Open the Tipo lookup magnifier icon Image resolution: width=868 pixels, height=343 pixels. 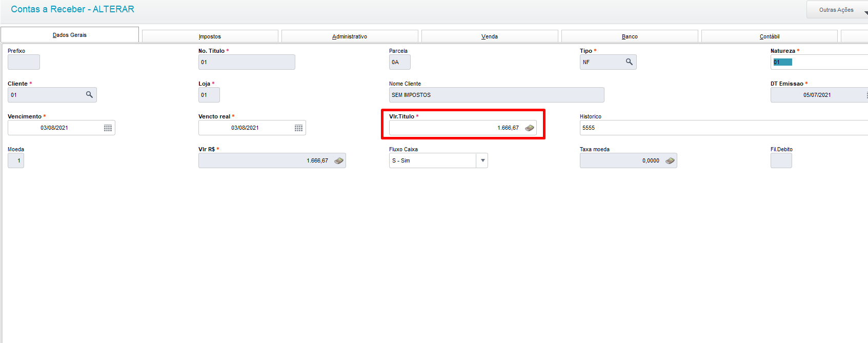[629, 62]
